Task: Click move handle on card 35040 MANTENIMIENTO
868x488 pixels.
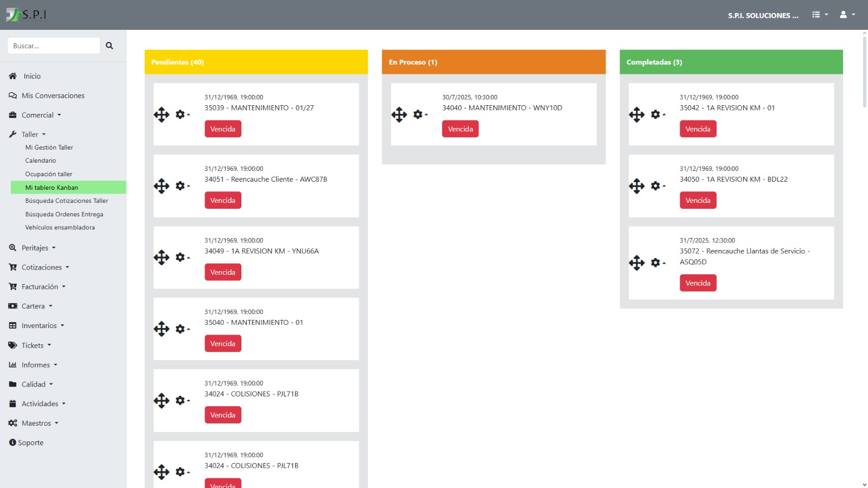Action: [162, 329]
